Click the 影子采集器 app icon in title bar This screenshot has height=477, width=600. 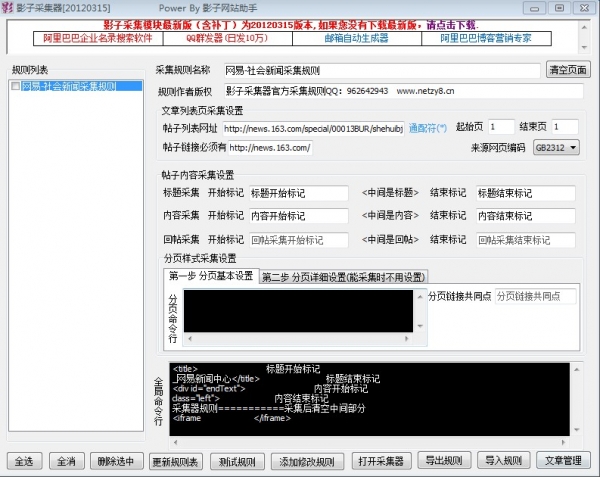[x=7, y=8]
